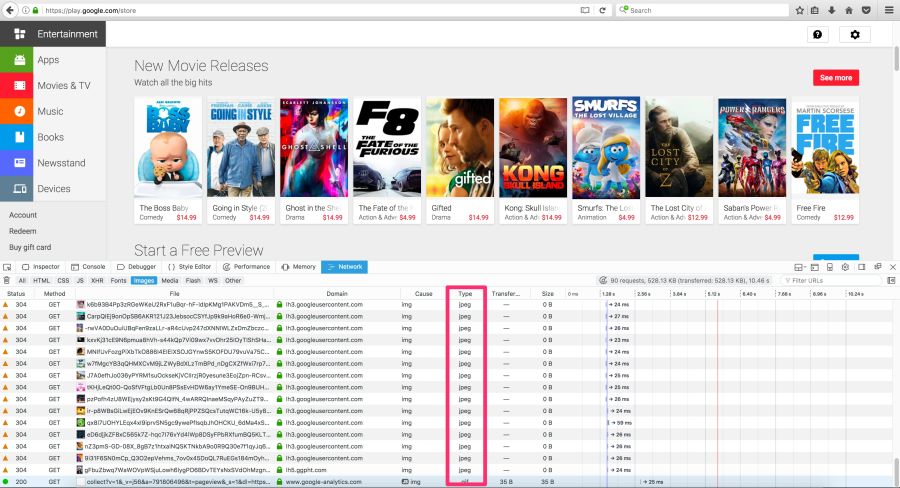The image size is (900, 488).
Task: Click the play.google.com address bar
Action: (310, 10)
